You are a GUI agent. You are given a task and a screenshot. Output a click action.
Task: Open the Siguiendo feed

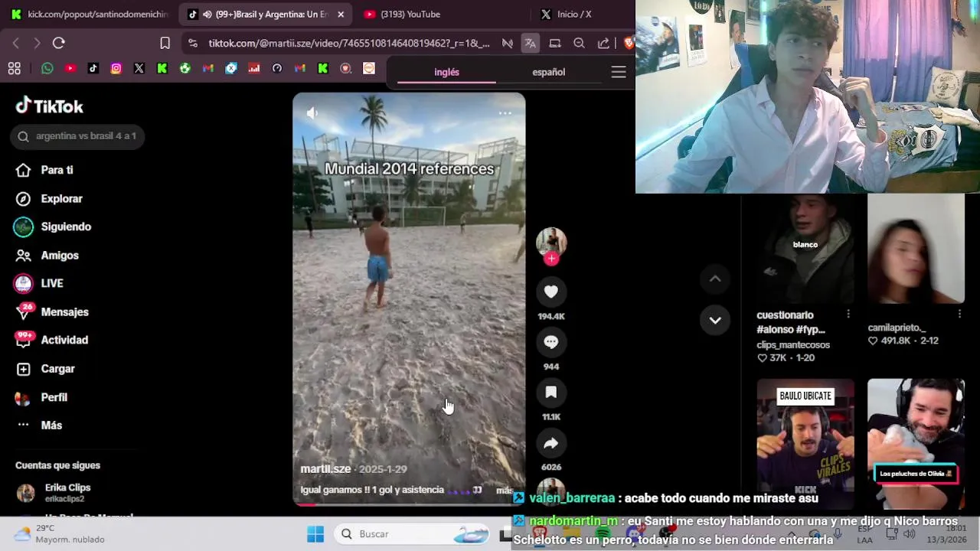click(54, 227)
